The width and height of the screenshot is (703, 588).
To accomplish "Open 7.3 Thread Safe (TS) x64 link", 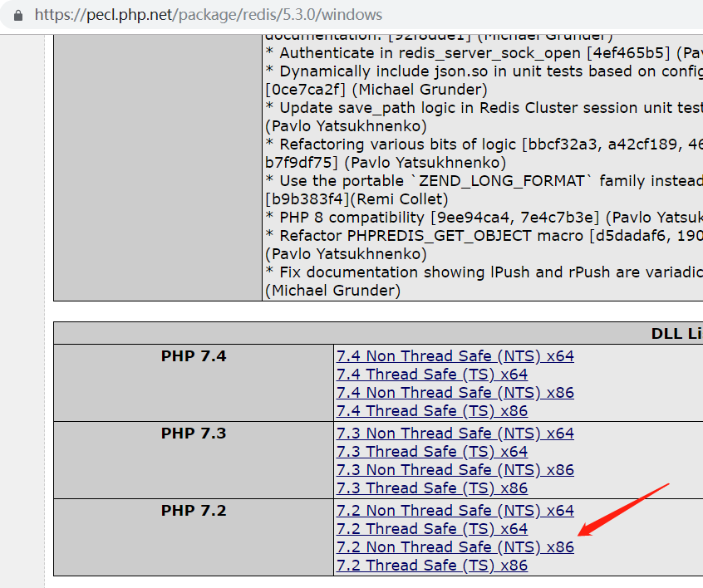I will tap(432, 452).
